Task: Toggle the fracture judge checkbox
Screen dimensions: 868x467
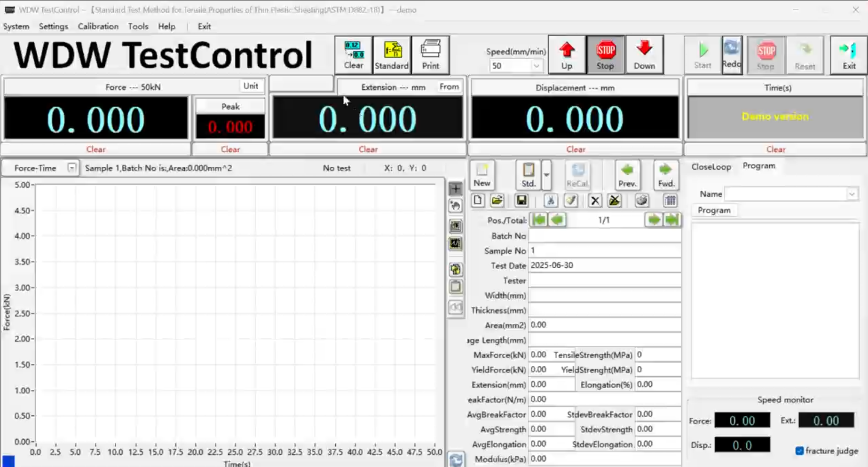Action: pos(799,451)
